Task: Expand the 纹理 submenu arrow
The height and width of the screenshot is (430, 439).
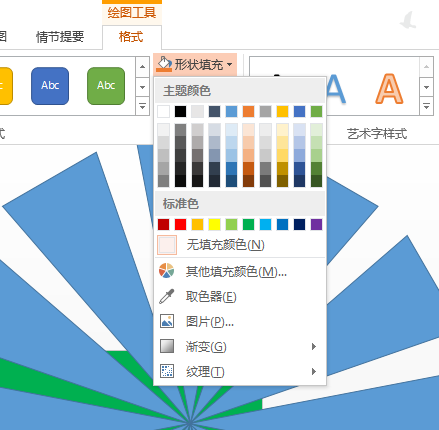Action: pos(313,371)
